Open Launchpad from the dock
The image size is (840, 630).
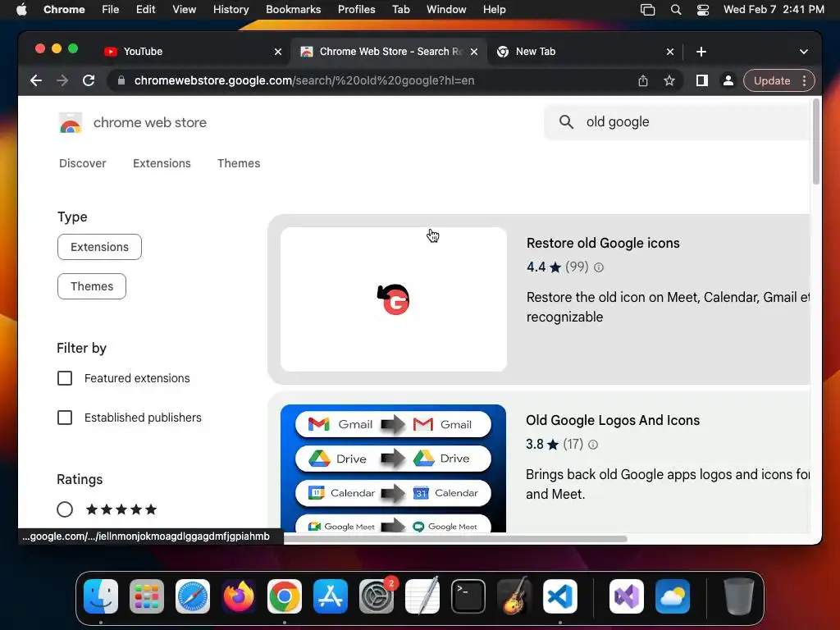(x=147, y=596)
